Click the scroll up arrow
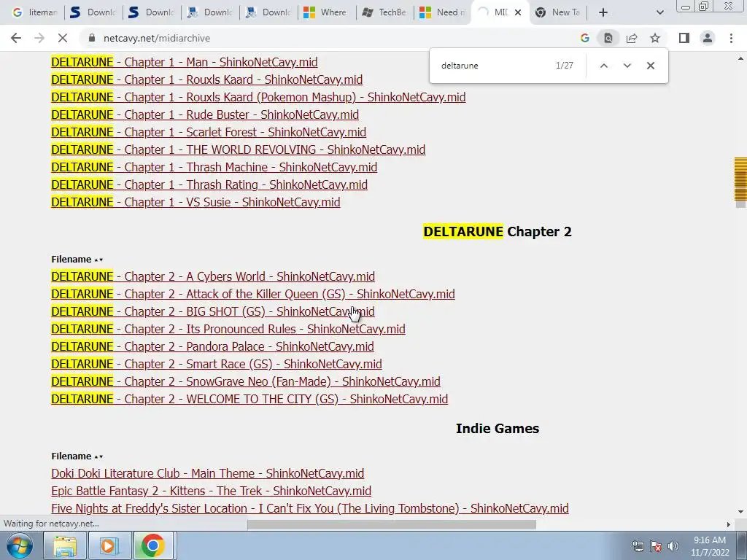Viewport: 747px width, 560px height. (x=740, y=59)
